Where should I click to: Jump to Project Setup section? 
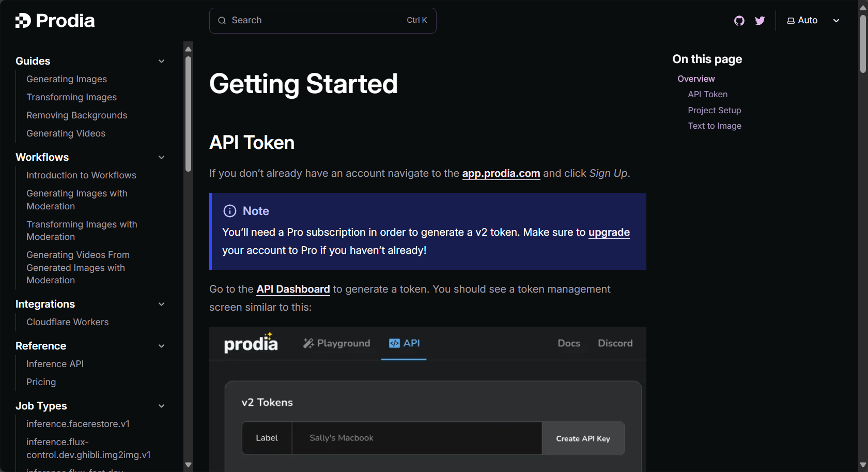coord(714,110)
